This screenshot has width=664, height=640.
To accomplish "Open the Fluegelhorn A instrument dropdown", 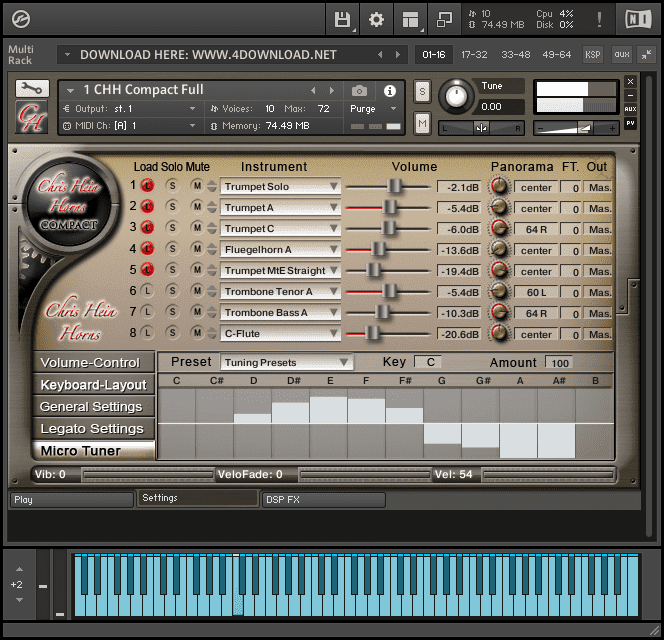I will coord(280,249).
